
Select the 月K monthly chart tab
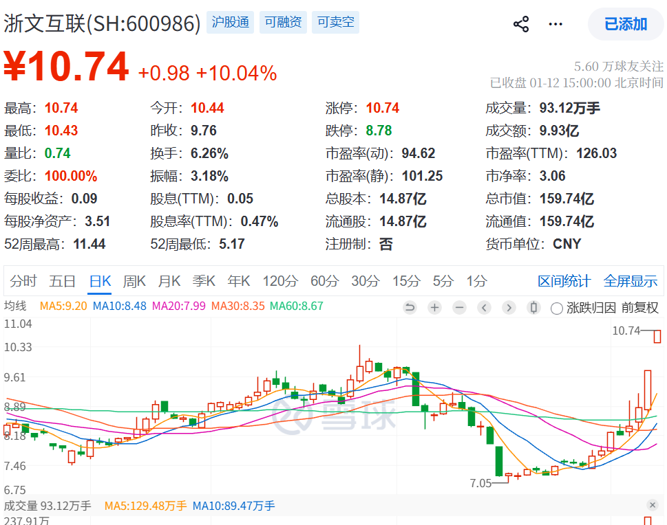click(169, 281)
